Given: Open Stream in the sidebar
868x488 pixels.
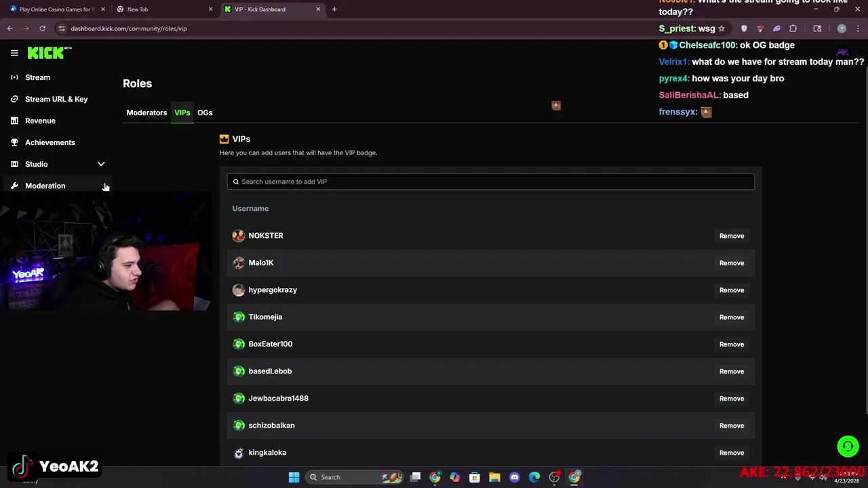Looking at the screenshot, I should click(x=37, y=77).
